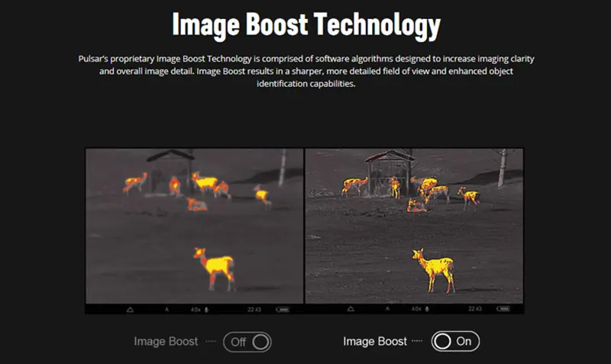Click the greyed 'Image Boost' label beside Off
Screen dimensions: 611x364
tap(166, 341)
